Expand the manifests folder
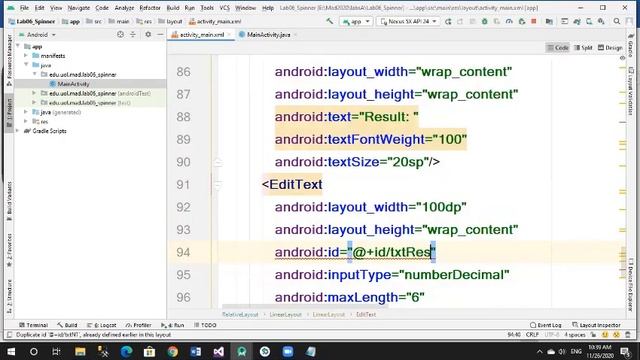This screenshot has height=360, width=640. click(26, 56)
